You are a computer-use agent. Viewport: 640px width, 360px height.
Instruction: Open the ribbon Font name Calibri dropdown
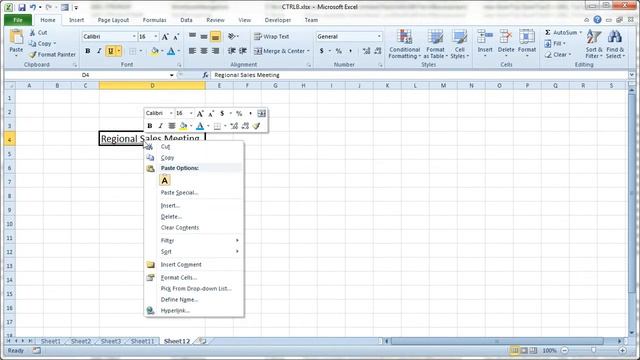pos(134,37)
